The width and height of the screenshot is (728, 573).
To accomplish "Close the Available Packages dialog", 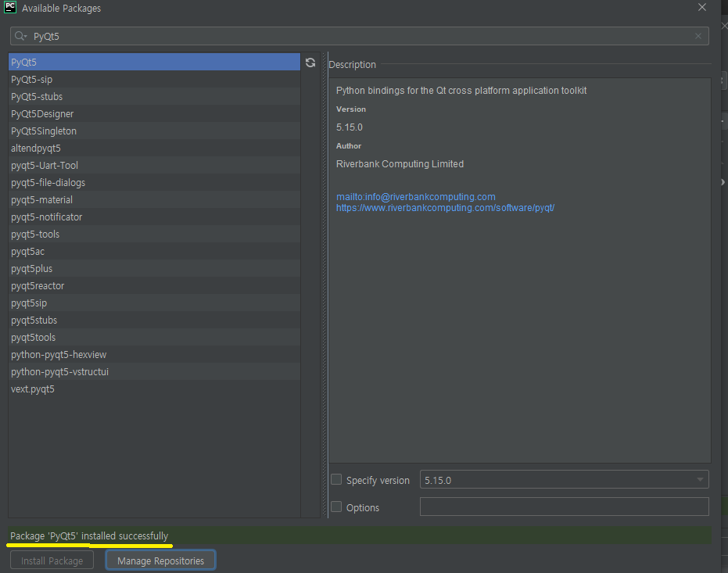I will coord(702,7).
